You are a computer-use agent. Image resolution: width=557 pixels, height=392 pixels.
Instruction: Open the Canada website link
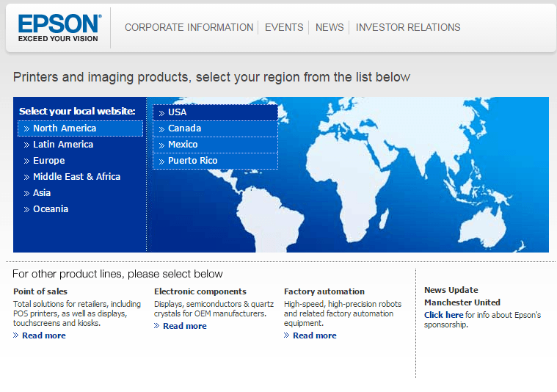[215, 128]
